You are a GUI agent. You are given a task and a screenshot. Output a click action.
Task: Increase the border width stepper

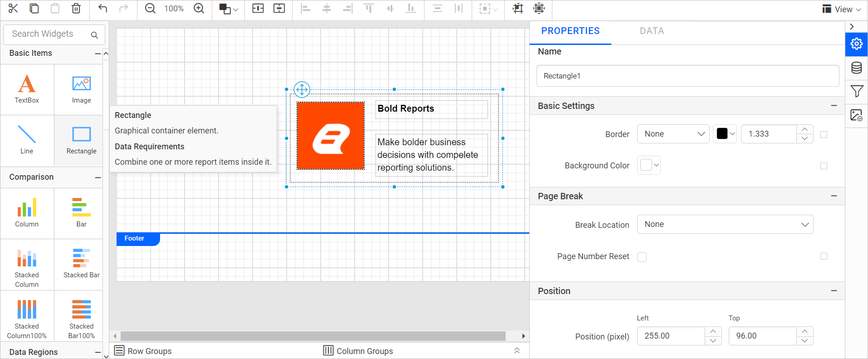805,129
